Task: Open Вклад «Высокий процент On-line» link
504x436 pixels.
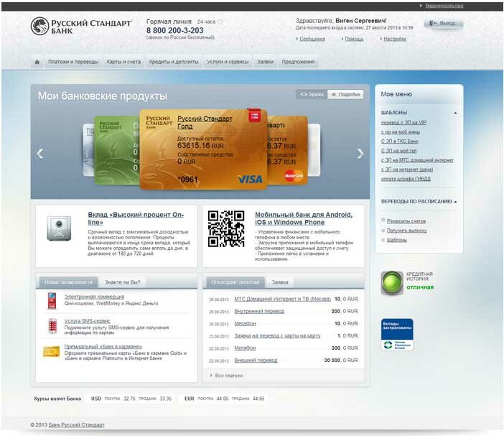Action: tap(136, 218)
